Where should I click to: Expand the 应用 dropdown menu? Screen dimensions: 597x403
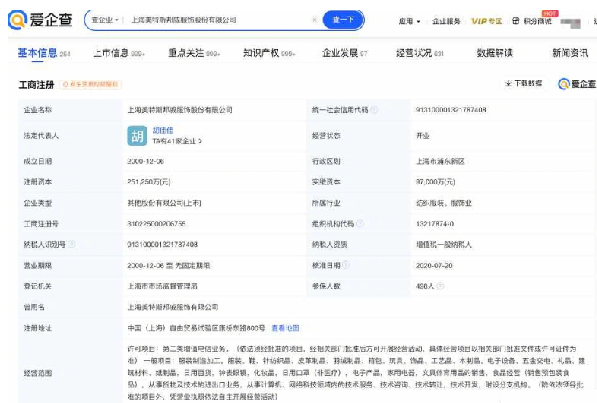click(x=409, y=21)
